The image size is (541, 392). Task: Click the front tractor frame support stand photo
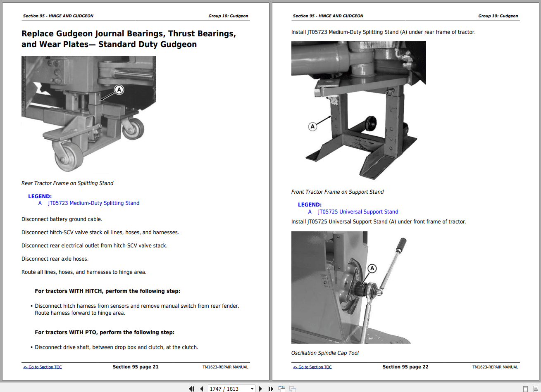tap(359, 111)
